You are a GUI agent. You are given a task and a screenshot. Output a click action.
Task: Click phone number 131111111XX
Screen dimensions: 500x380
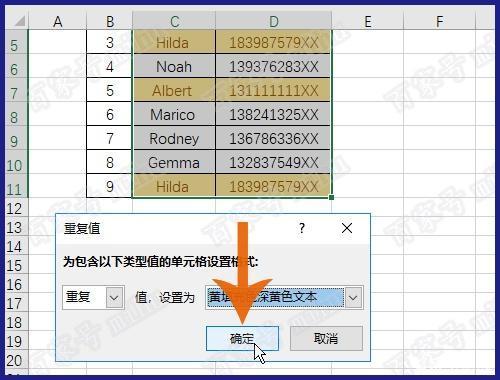(x=273, y=90)
